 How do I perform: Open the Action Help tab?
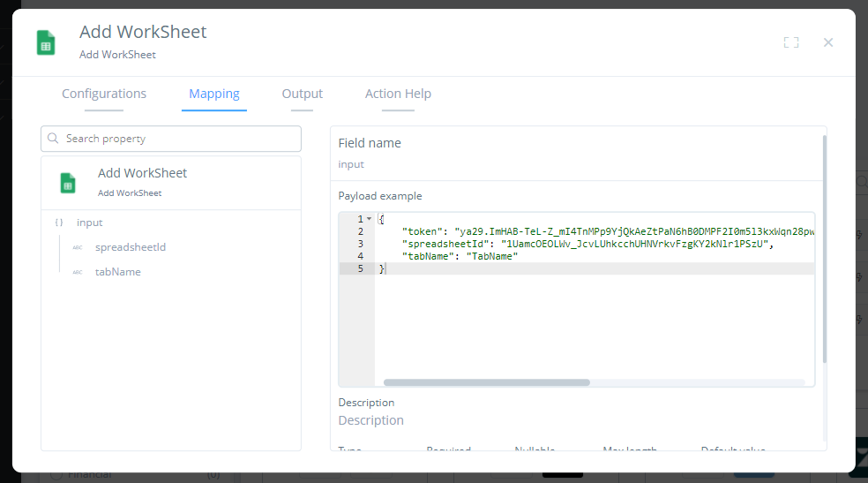click(x=398, y=94)
